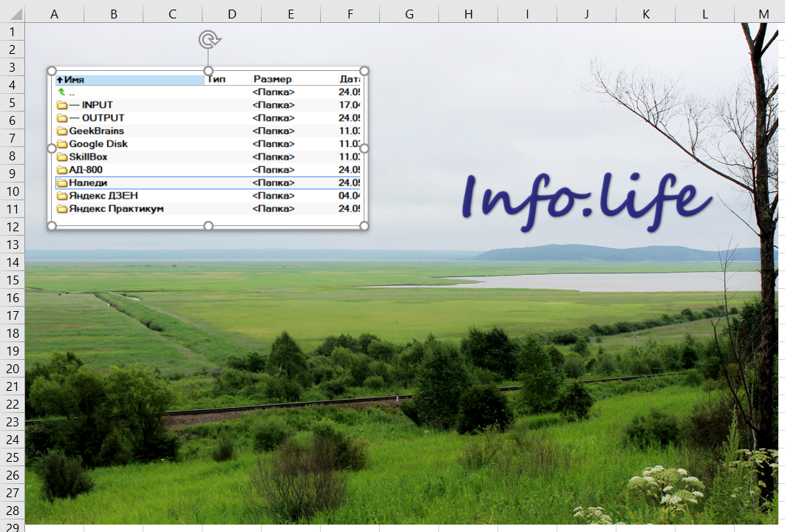Select column M header
The image size is (785, 532).
click(760, 14)
